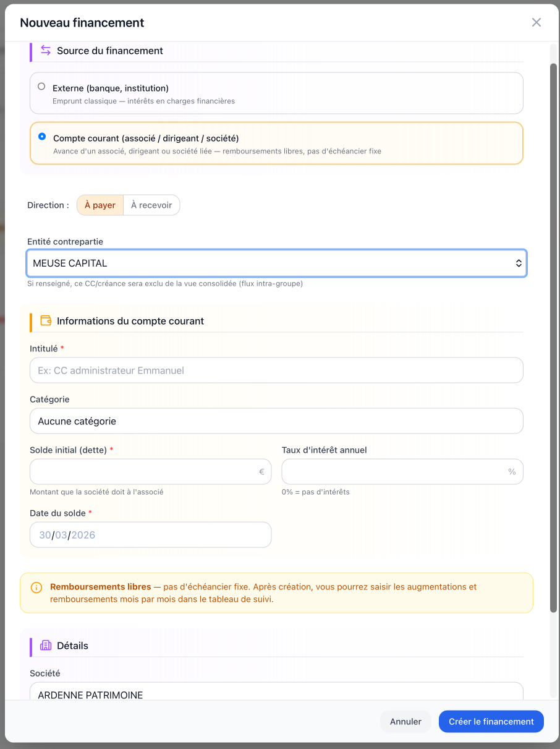Click the arrows icon beside Source du financement
The image size is (560, 749).
coord(46,50)
